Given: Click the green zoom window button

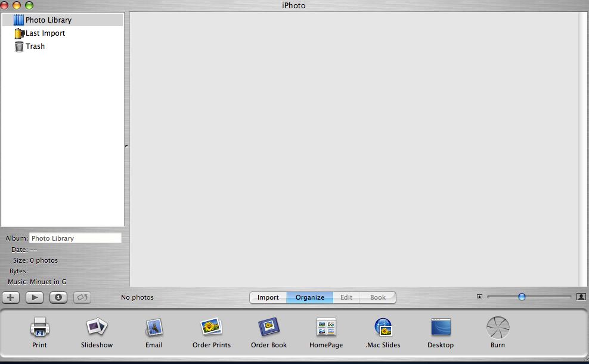Looking at the screenshot, I should pos(29,5).
